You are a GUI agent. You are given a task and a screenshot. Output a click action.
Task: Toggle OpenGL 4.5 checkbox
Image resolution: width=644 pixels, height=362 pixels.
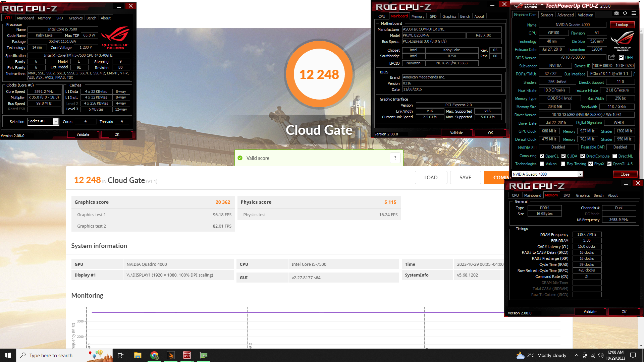coord(609,164)
